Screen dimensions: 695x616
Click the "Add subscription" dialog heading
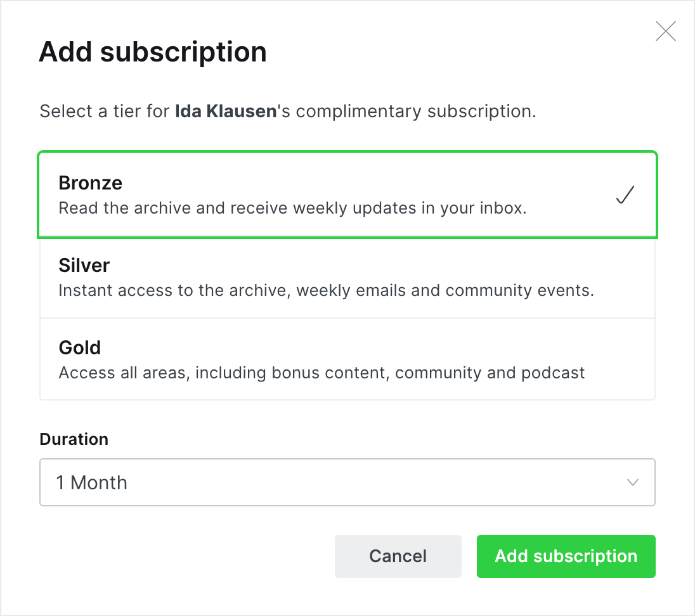(153, 52)
